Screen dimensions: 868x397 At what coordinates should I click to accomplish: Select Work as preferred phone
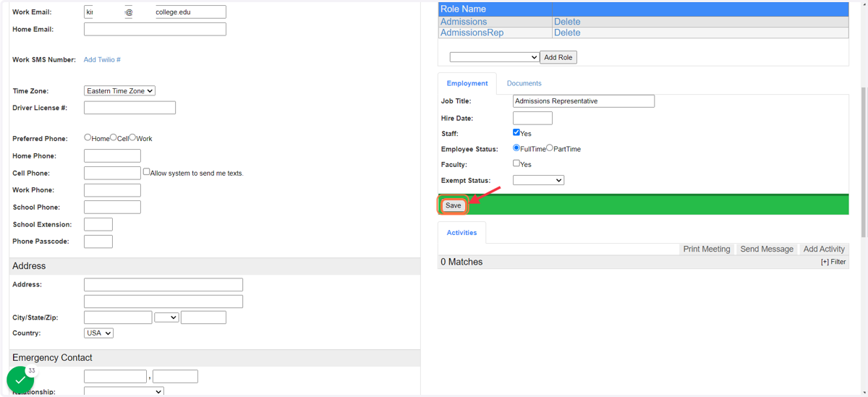click(133, 137)
